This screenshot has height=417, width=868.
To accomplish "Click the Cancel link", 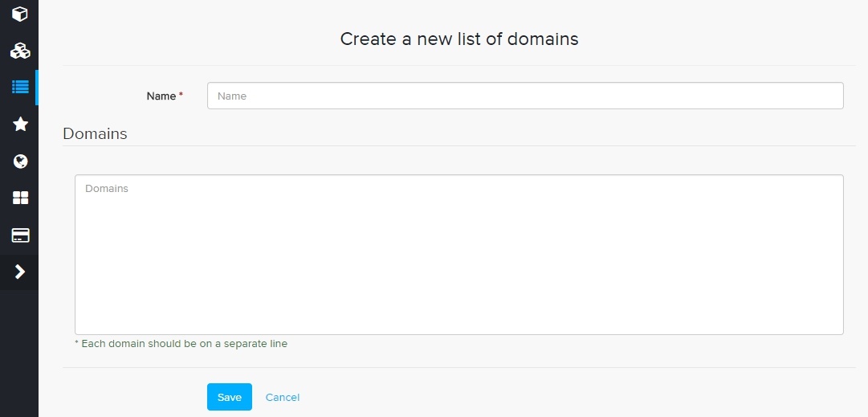I will [282, 397].
